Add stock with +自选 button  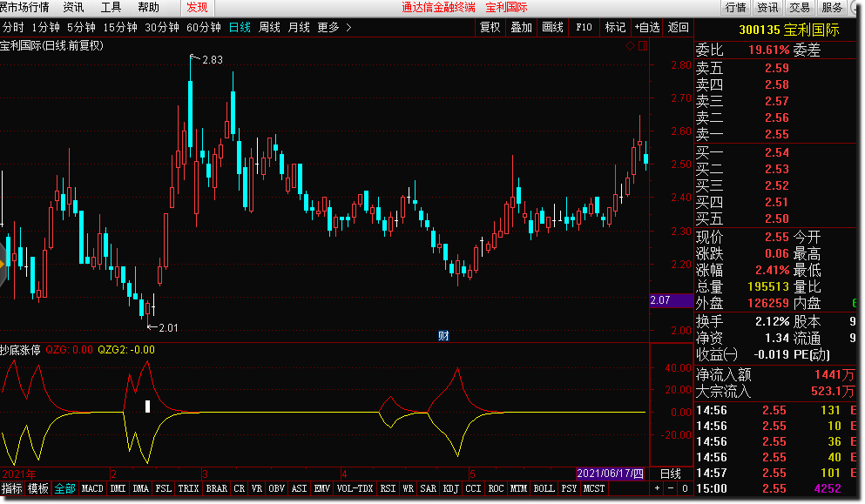coord(647,28)
